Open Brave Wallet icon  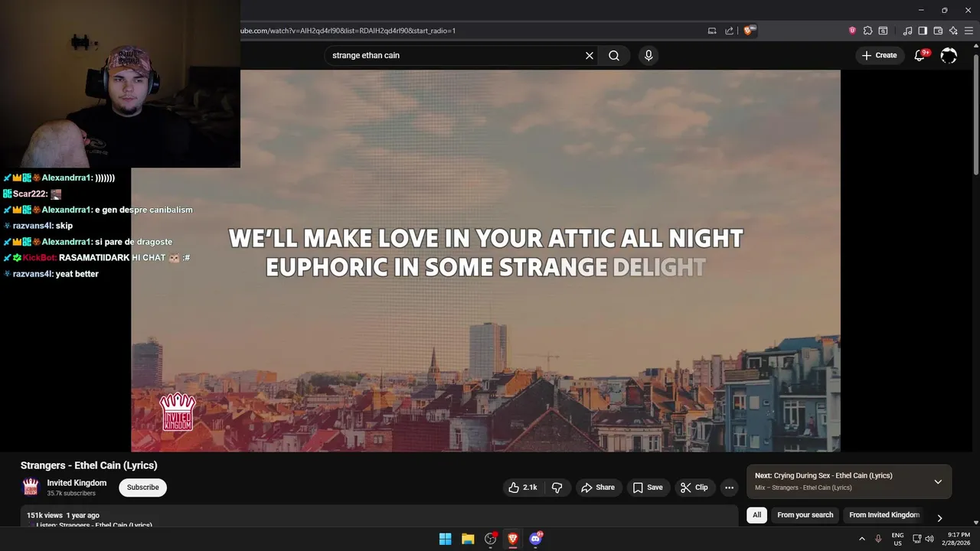[x=938, y=31]
